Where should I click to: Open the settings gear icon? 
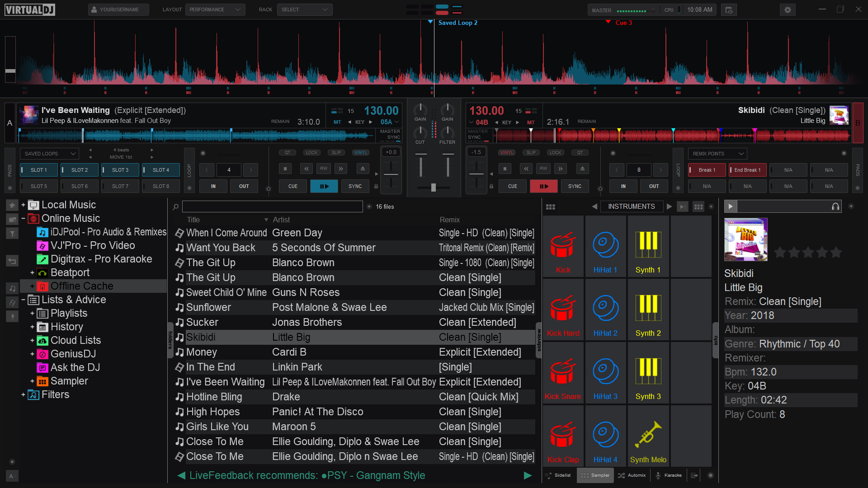point(788,10)
